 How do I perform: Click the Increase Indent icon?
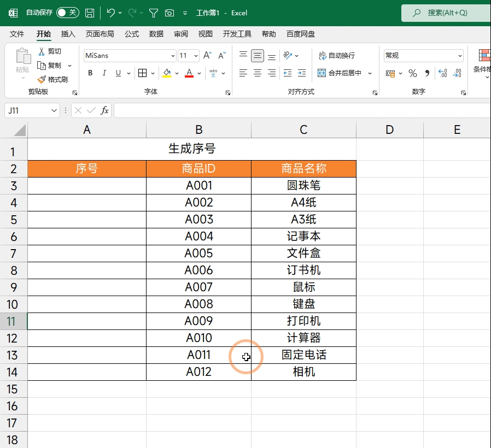[301, 73]
